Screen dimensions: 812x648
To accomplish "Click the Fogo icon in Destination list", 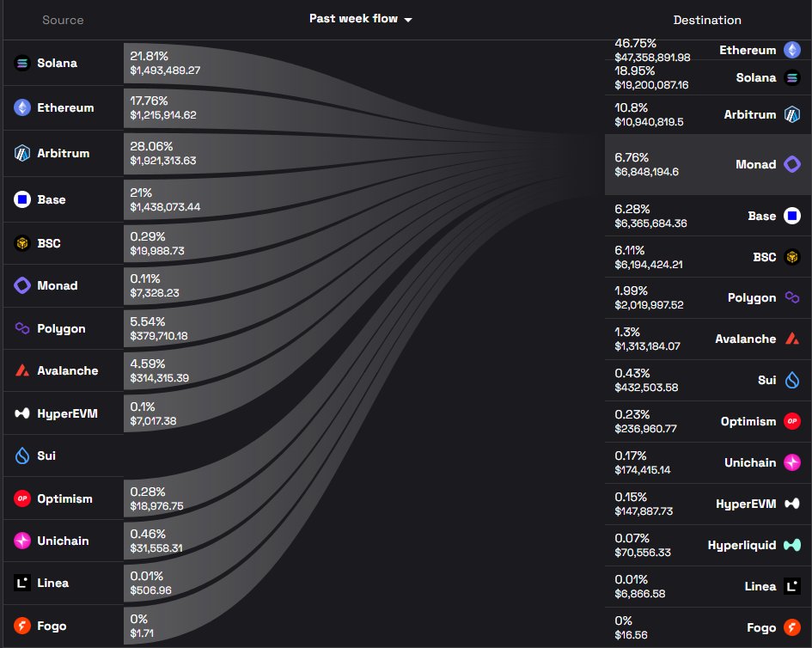I will (791, 627).
